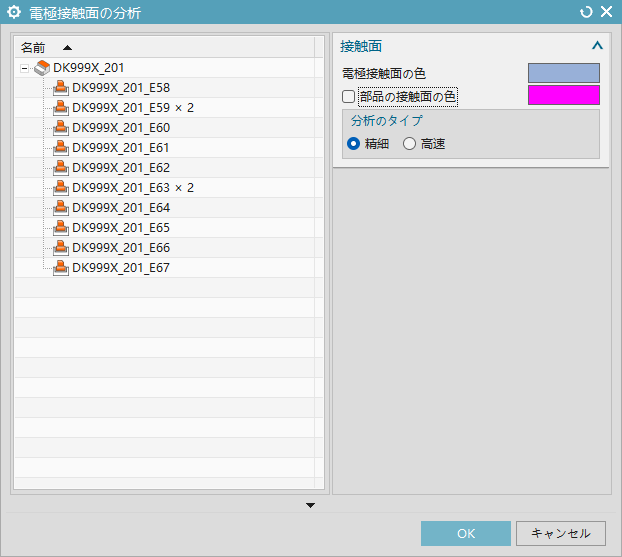Collapse the 接触面 section chevron
This screenshot has height=557, width=622.
click(x=597, y=46)
